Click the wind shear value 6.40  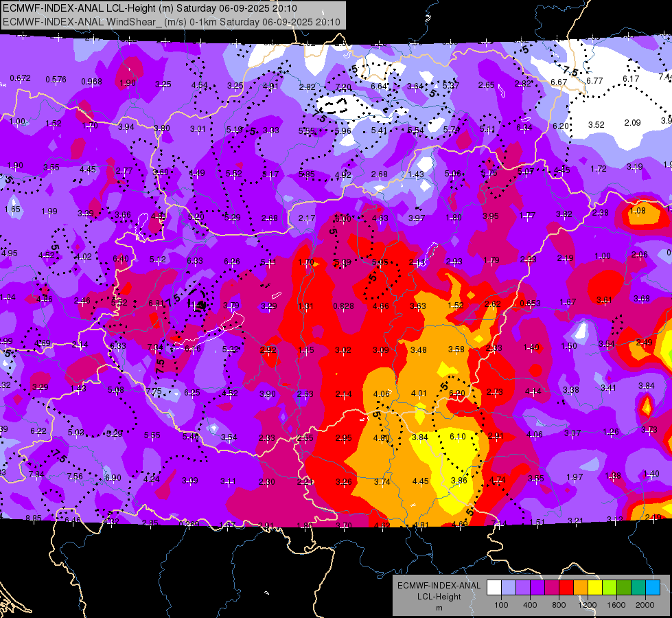(120, 258)
